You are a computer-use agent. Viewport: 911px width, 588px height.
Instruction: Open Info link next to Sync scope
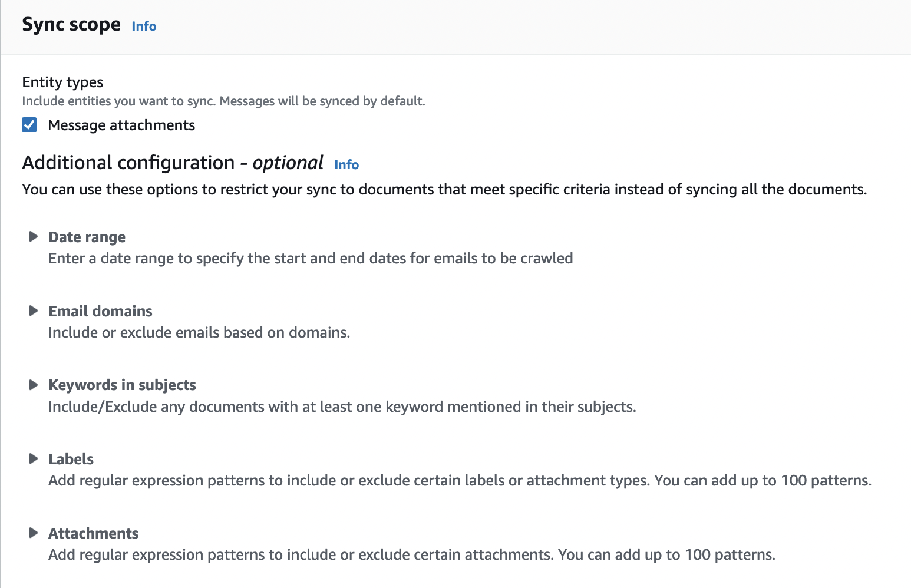[x=144, y=27]
